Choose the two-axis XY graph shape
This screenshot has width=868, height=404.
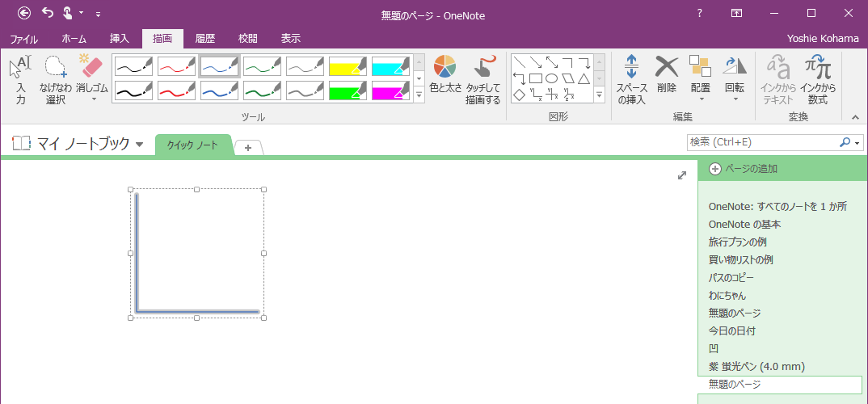click(x=535, y=95)
